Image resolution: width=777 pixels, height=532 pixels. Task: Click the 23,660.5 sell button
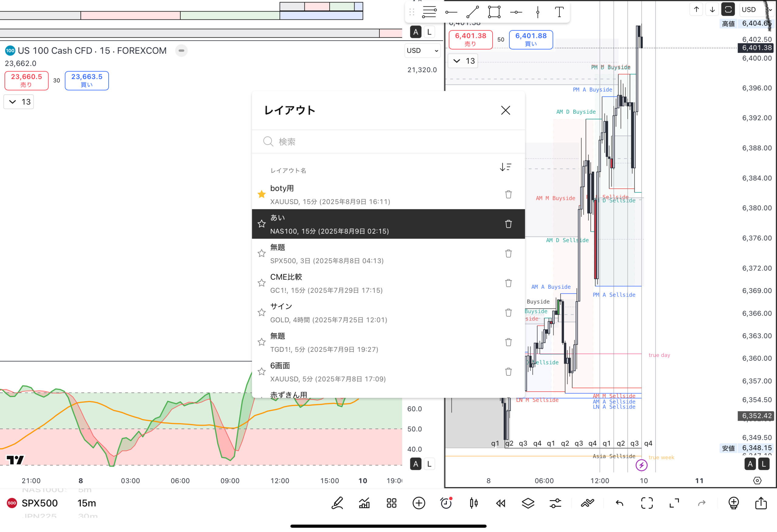click(x=26, y=81)
